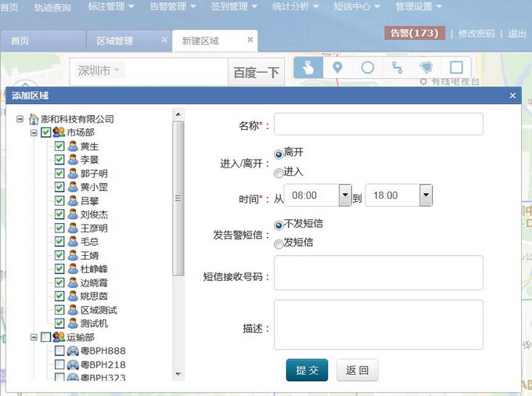Viewport: 532px width, 396px height.
Task: Switch to the 区域管理 tab
Action: pos(115,41)
